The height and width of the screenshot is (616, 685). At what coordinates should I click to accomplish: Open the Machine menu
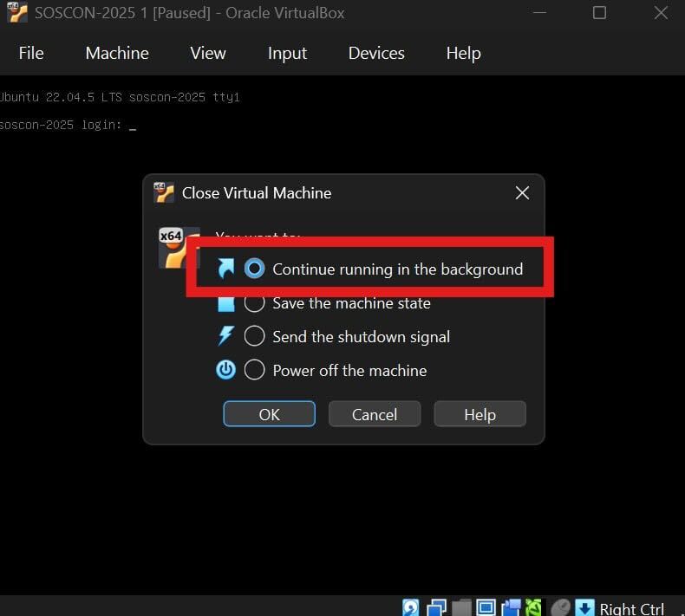[x=117, y=53]
